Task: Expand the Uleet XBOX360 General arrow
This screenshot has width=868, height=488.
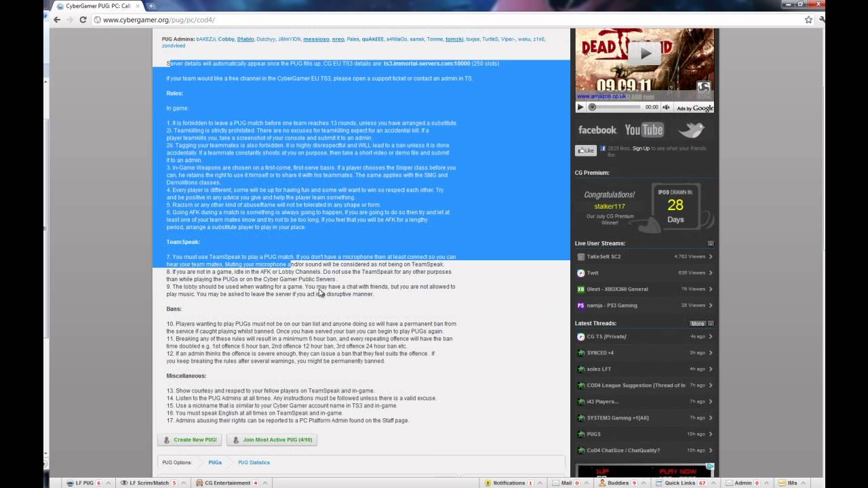Action: 711,289
